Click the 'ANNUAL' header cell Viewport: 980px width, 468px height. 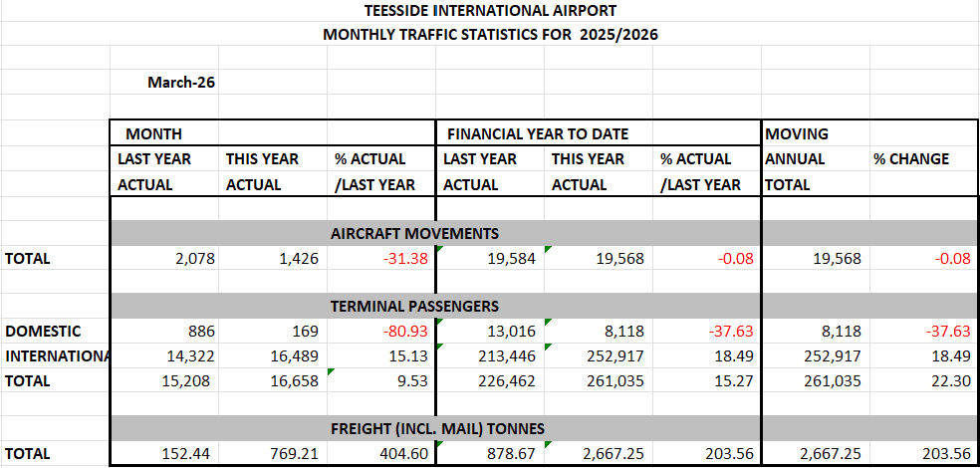[x=815, y=159]
